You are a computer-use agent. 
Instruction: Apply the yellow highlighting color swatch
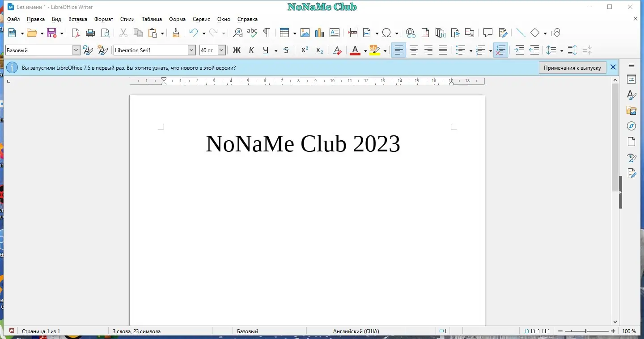pos(375,50)
